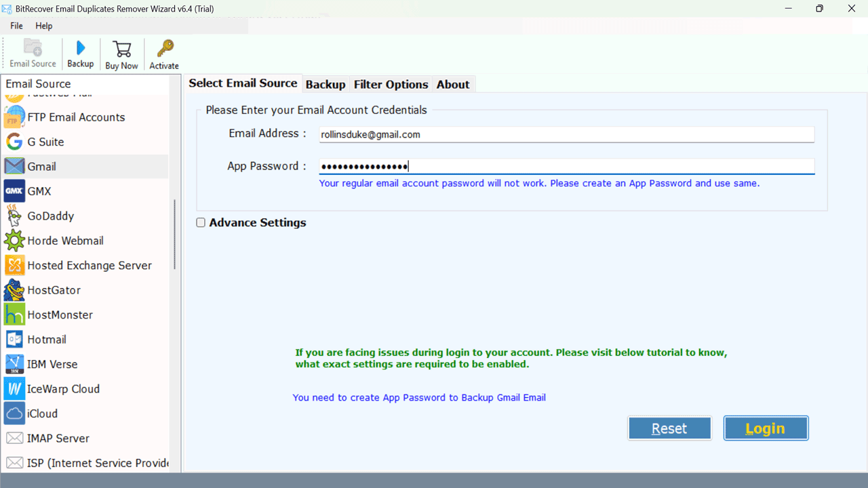The height and width of the screenshot is (488, 868).
Task: Click the HostGator label in source list
Action: [54, 290]
